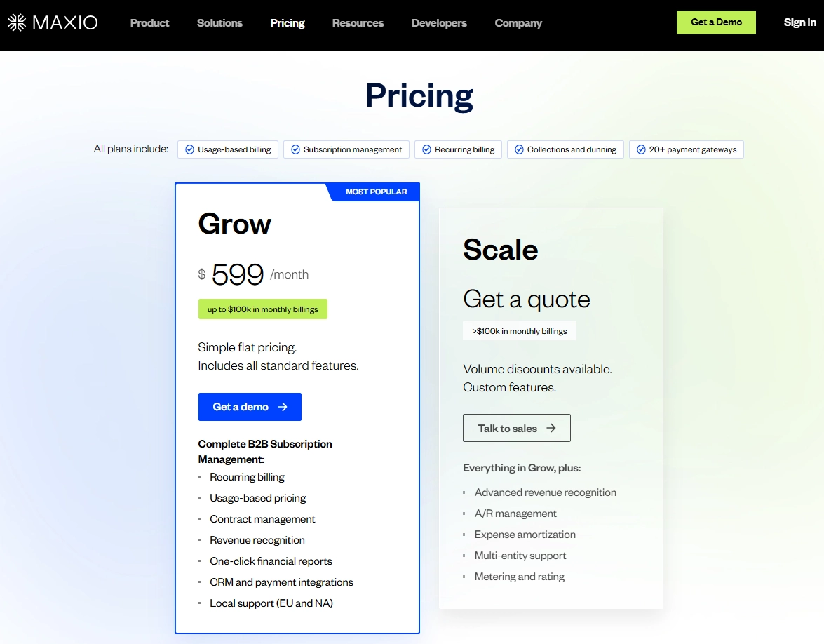Open the Product menu
The height and width of the screenshot is (644, 824).
tap(149, 22)
